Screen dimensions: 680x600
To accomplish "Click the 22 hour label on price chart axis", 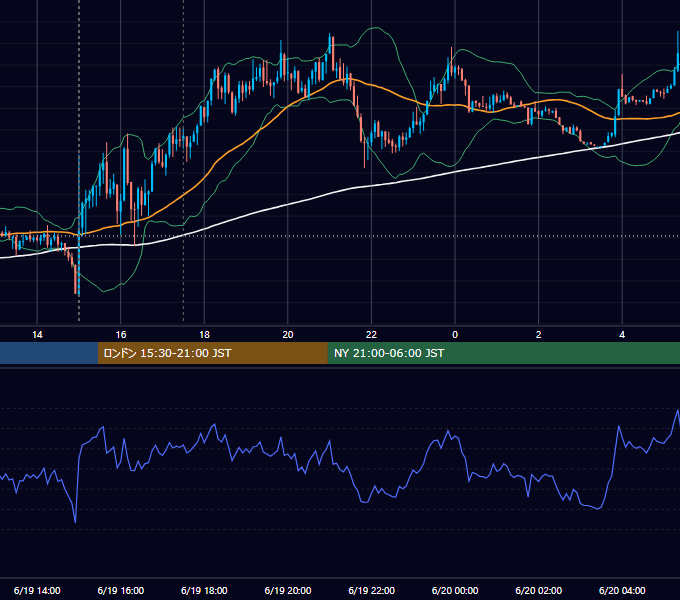I will [371, 335].
